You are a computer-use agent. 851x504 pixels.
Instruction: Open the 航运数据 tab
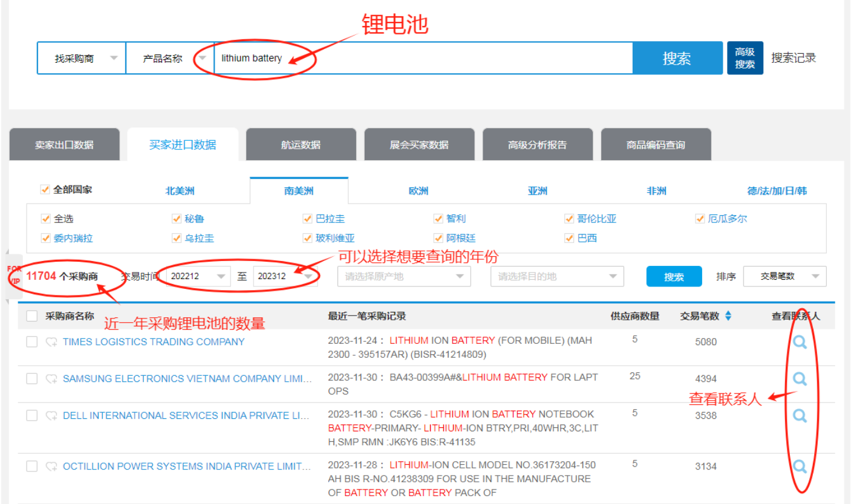point(301,145)
